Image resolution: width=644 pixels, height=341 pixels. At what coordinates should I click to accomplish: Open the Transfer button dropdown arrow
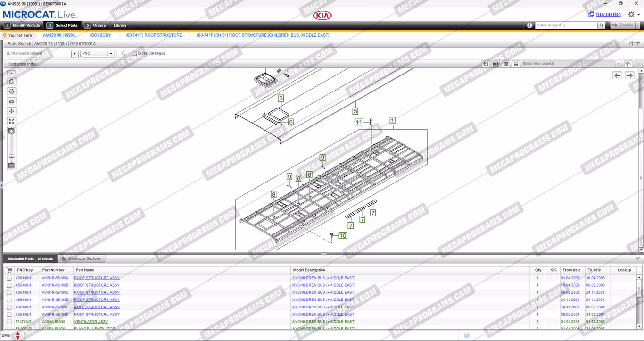pos(638,25)
